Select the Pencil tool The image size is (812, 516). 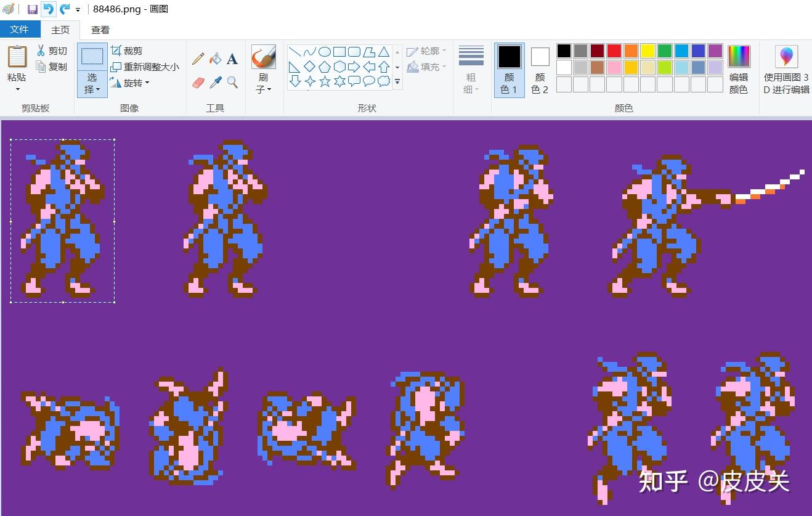198,59
